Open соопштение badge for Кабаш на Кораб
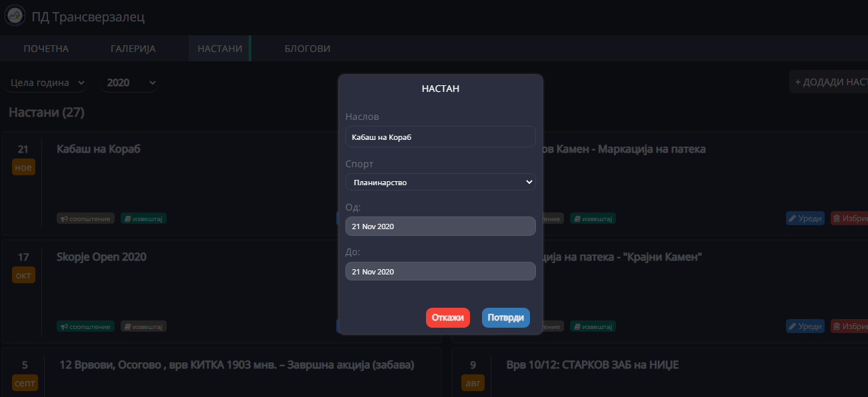 pos(86,218)
